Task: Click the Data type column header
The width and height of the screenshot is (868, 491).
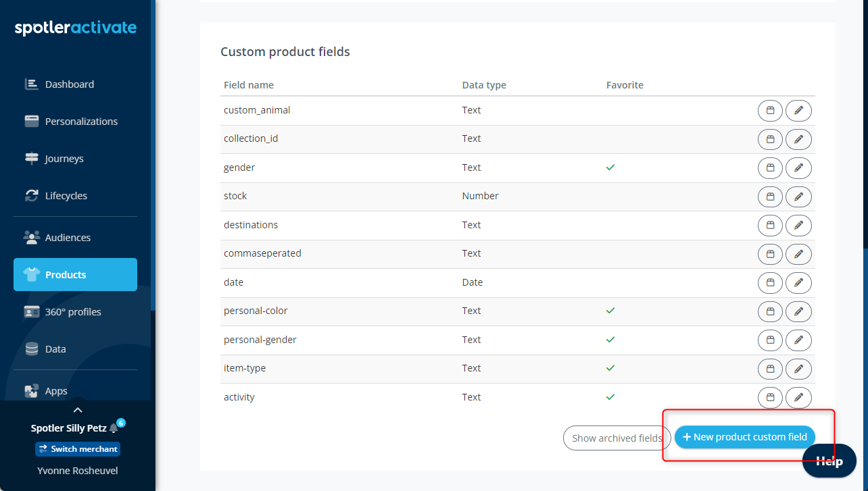Action: click(x=484, y=85)
